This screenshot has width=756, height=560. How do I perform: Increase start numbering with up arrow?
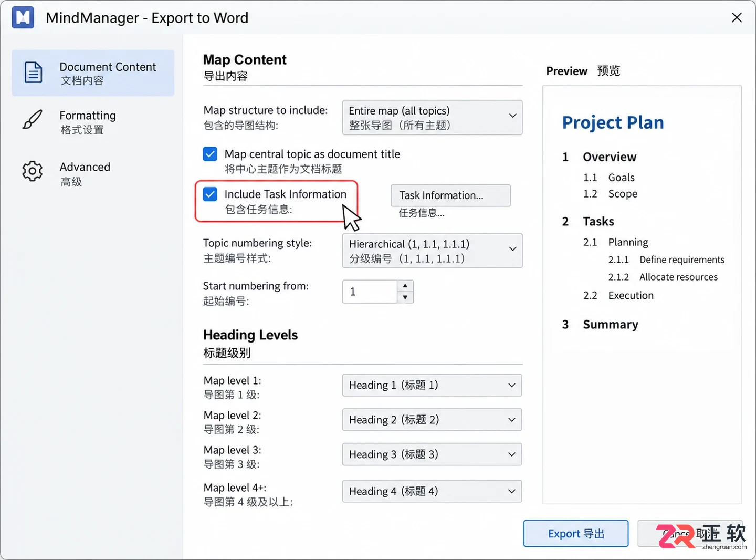(x=405, y=286)
